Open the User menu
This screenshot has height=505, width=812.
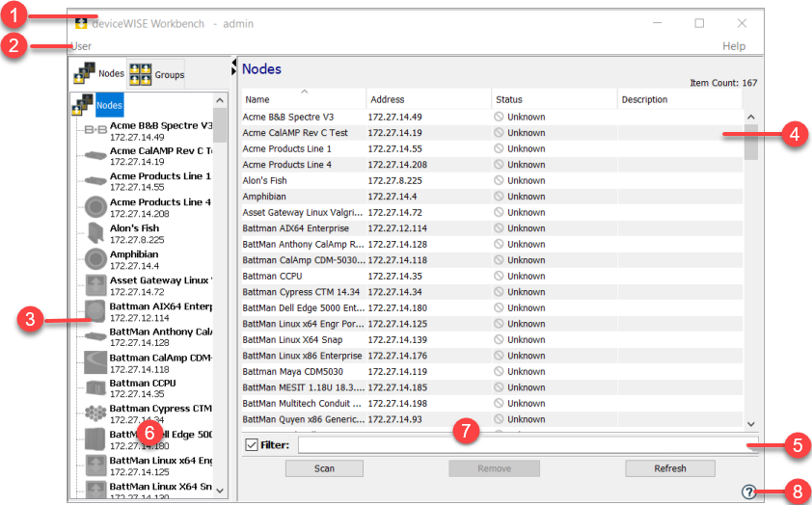pyautogui.click(x=81, y=46)
